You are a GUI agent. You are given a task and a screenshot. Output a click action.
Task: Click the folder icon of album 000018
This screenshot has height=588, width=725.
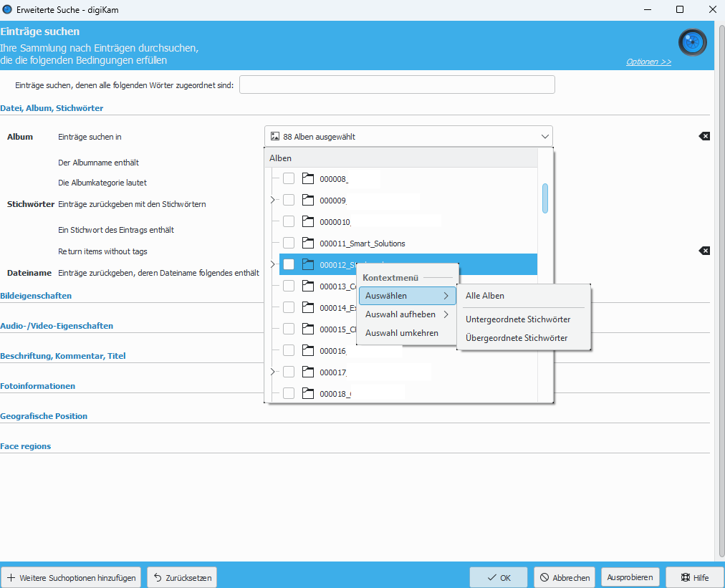(x=308, y=393)
